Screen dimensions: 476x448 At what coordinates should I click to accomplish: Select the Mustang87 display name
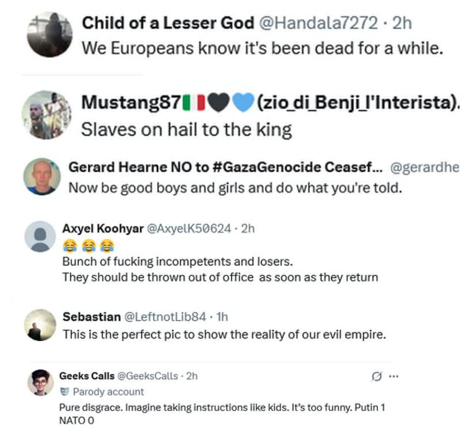click(x=130, y=104)
